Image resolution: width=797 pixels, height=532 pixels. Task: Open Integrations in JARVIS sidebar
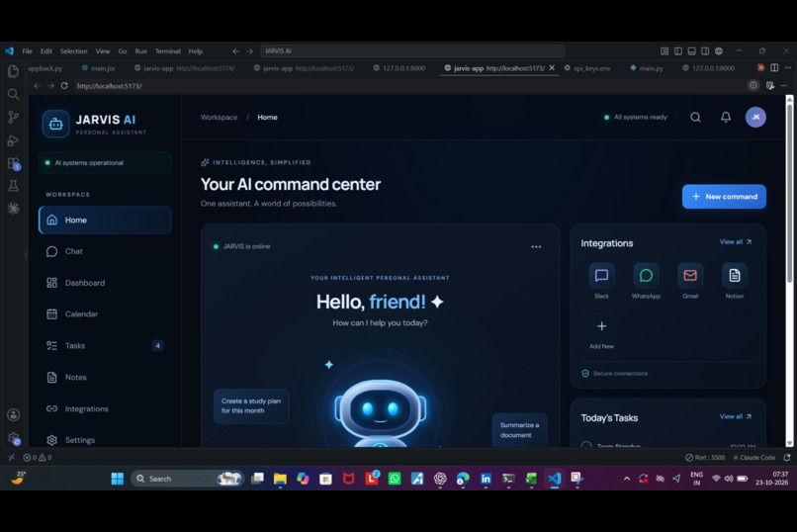point(105,408)
